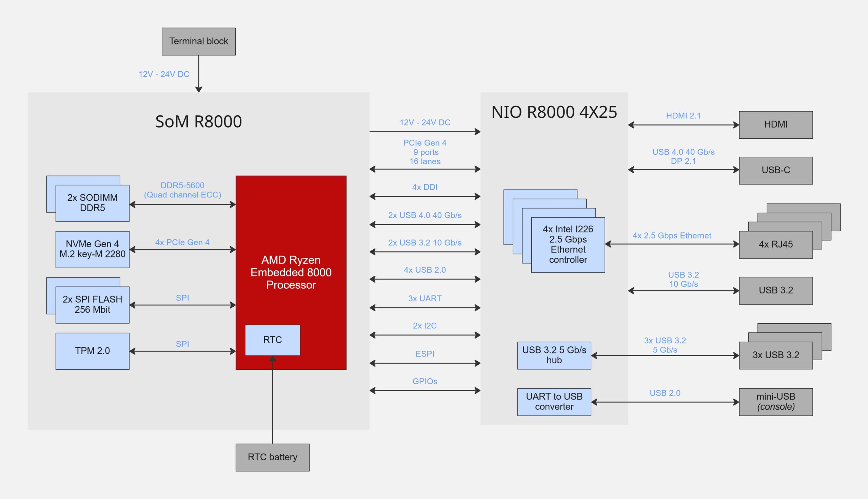Viewport: 868px width, 499px height.
Task: Click the SPI label above the SPI FLASH arrow
Action: 182,298
